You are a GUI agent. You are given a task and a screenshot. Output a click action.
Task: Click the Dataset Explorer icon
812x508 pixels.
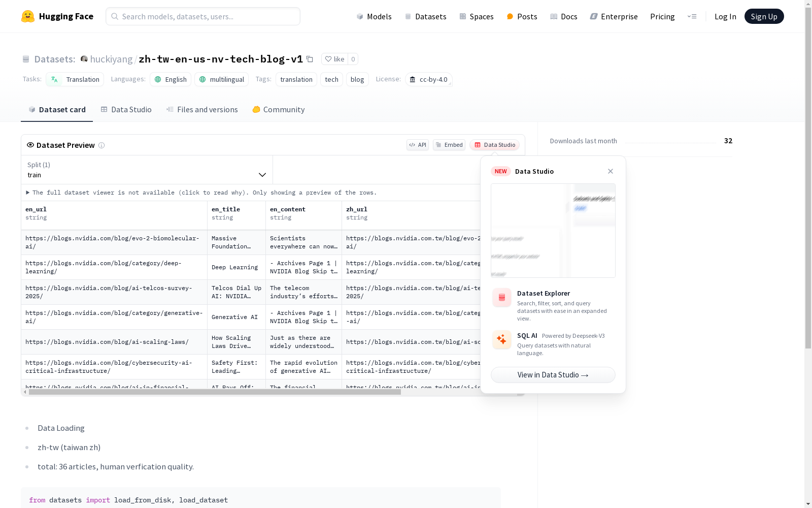502,298
